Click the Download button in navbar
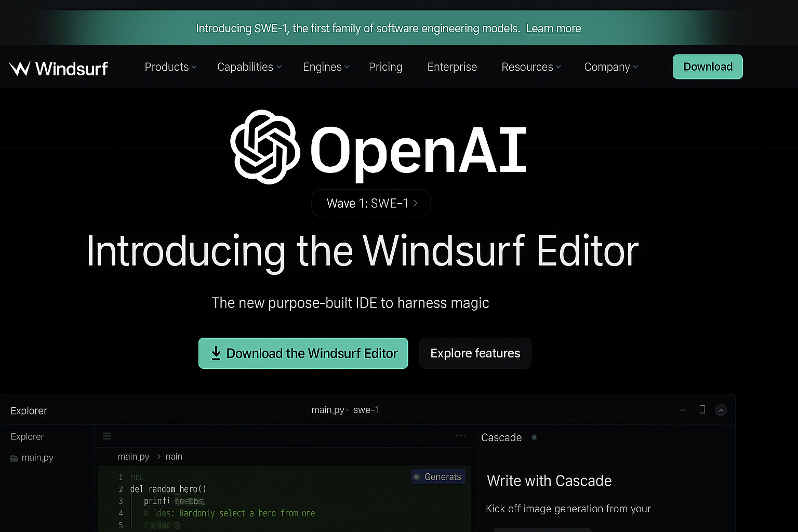Viewport: 798px width, 532px height. 708,66
